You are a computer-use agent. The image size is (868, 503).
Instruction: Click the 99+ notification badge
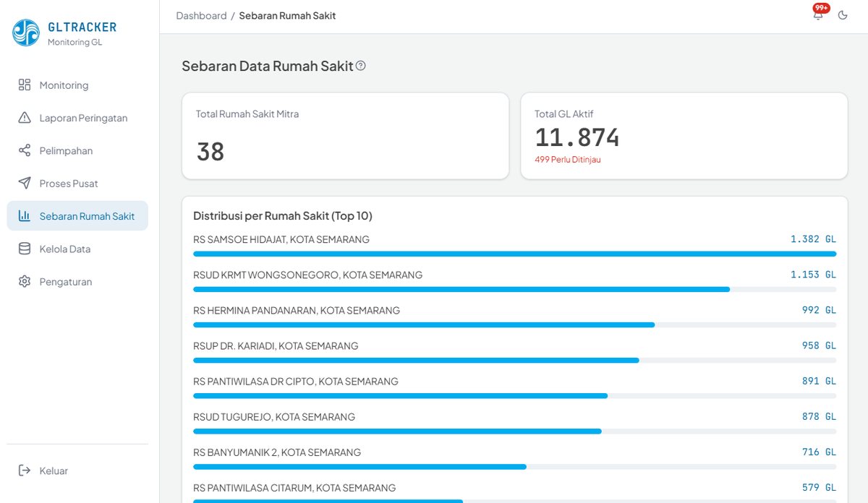[821, 8]
